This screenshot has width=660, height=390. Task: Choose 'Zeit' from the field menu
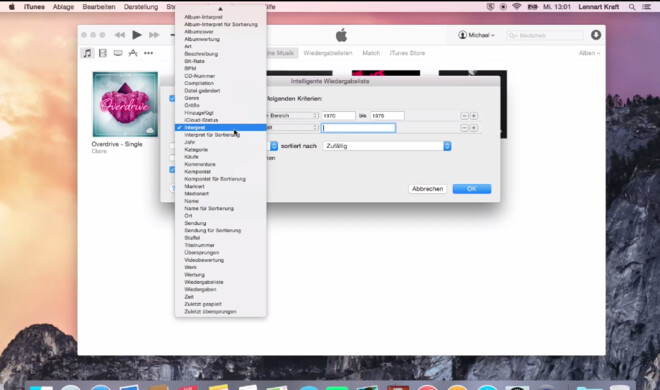[221, 297]
